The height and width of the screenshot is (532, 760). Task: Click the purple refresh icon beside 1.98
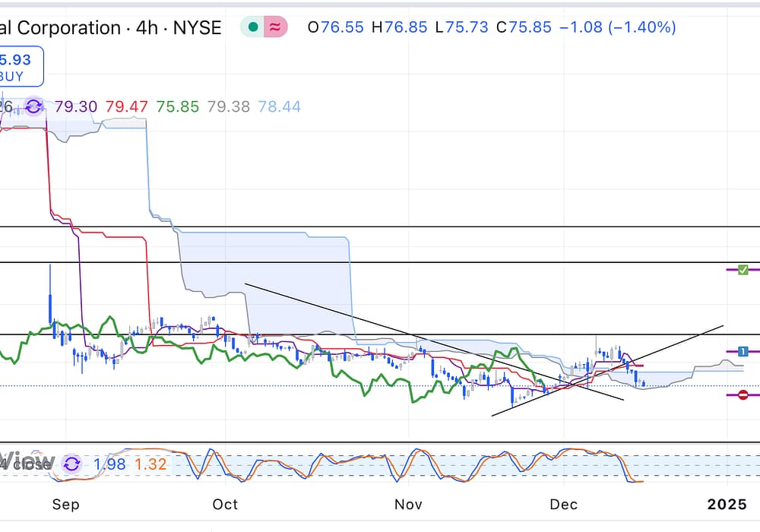(71, 464)
